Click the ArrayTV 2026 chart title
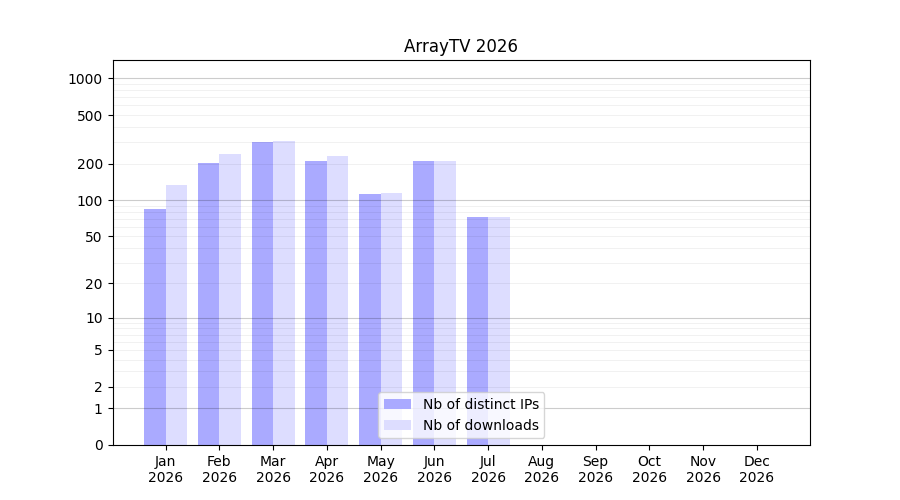The width and height of the screenshot is (900, 500). [x=461, y=46]
